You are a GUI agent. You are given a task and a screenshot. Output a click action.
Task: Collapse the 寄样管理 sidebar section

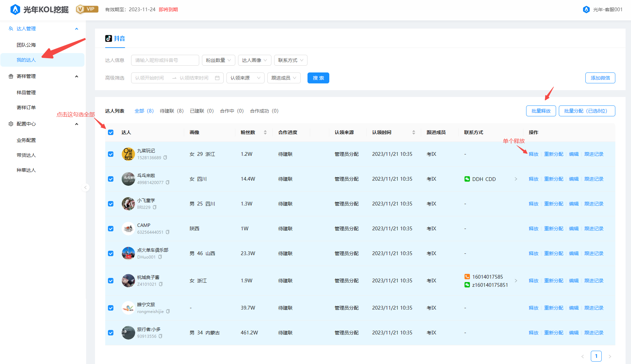pos(77,76)
